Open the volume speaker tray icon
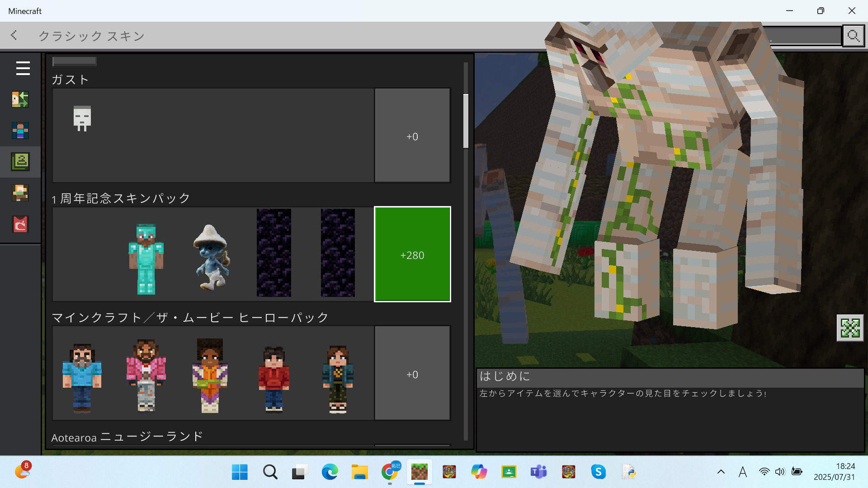 pyautogui.click(x=780, y=472)
